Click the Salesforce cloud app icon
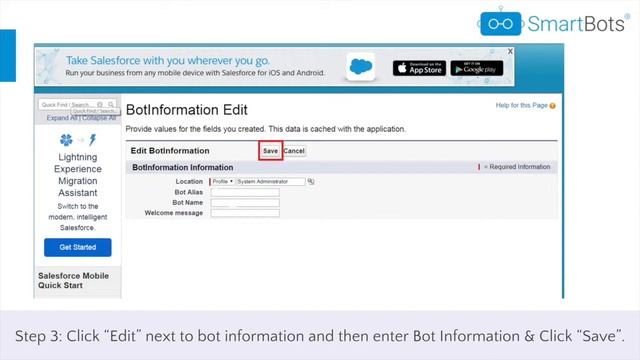The height and width of the screenshot is (360, 640). pyautogui.click(x=361, y=67)
